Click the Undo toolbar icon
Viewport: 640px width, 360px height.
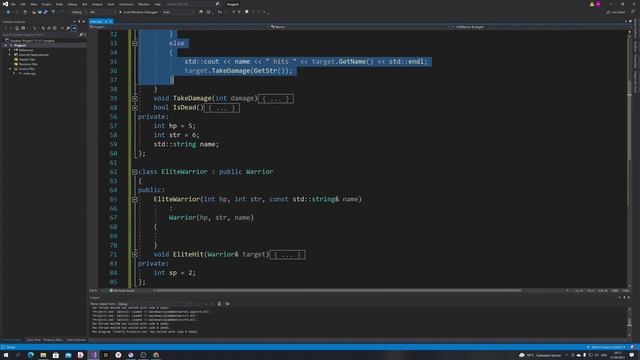point(53,12)
